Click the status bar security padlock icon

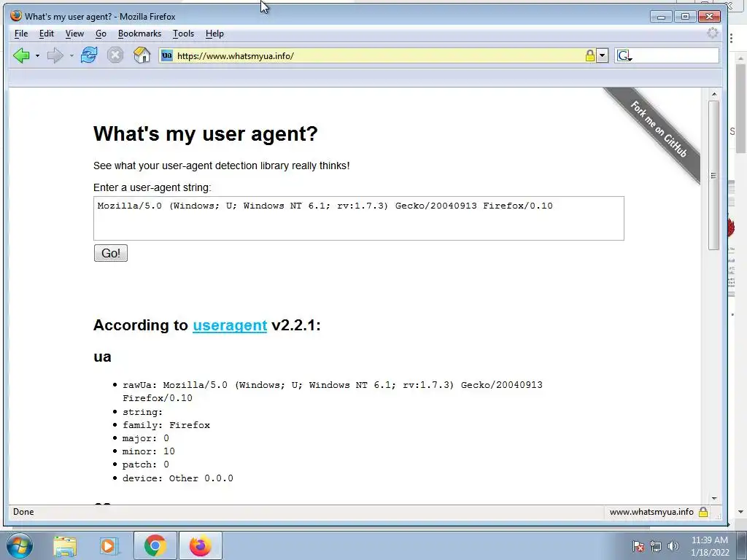703,512
